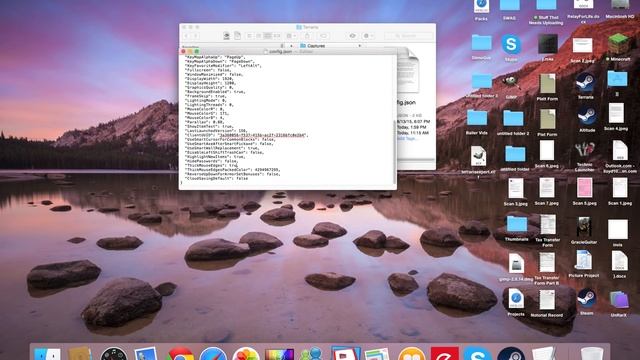Switch Finder to list view
The width and height of the screenshot is (640, 360).
(x=258, y=36)
